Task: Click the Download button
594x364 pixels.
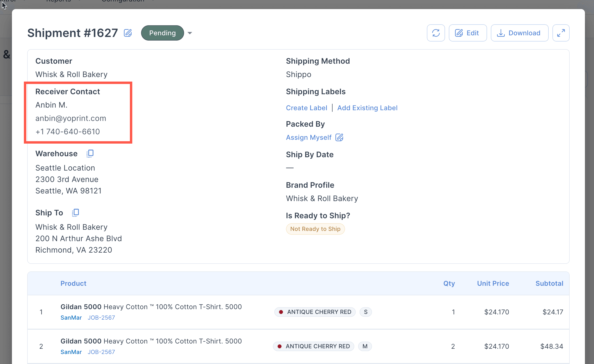Action: coord(519,33)
